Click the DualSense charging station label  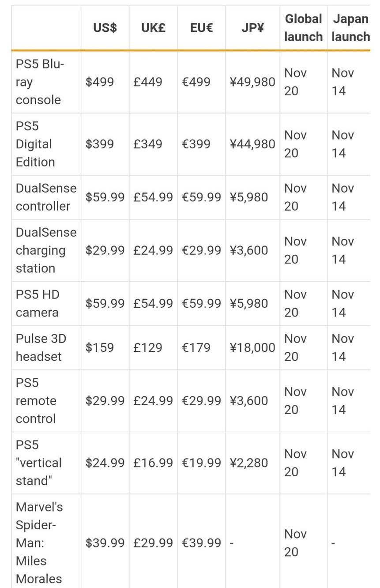click(46, 250)
